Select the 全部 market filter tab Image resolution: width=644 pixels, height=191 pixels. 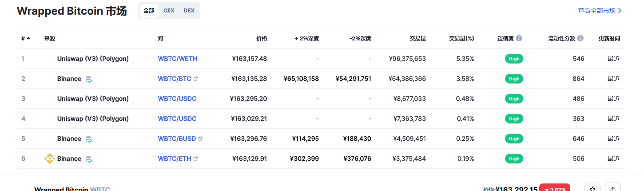[149, 11]
